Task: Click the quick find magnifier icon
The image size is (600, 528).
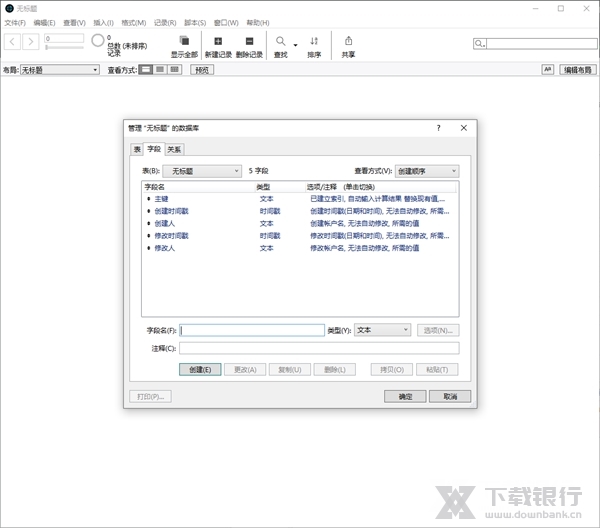Action: (x=479, y=44)
